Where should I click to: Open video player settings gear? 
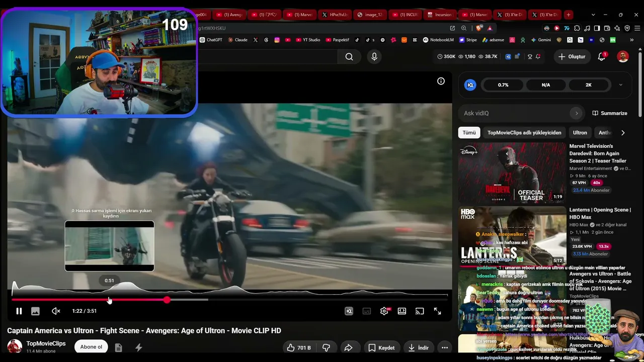[384, 311]
